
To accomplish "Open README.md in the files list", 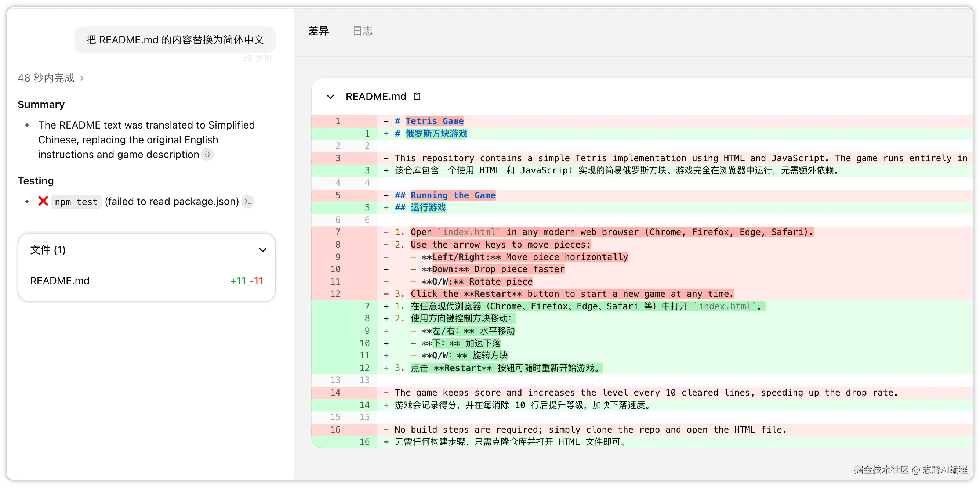I will pos(60,281).
